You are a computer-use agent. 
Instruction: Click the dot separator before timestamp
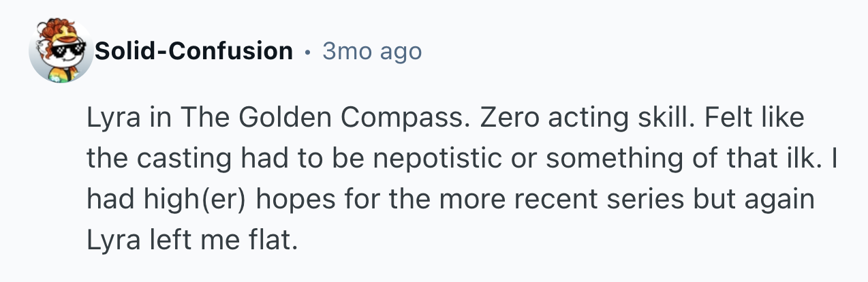[308, 51]
